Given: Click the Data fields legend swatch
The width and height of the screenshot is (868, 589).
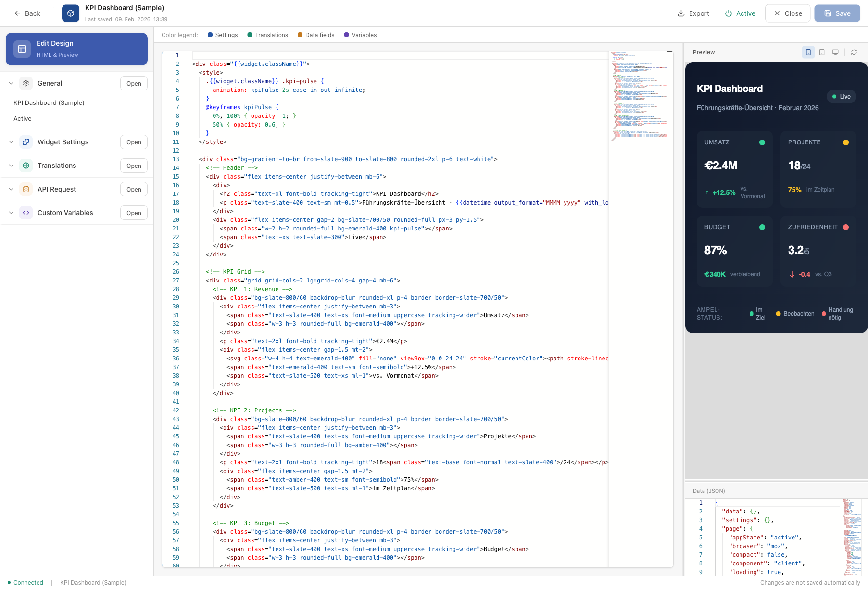Looking at the screenshot, I should pyautogui.click(x=299, y=35).
